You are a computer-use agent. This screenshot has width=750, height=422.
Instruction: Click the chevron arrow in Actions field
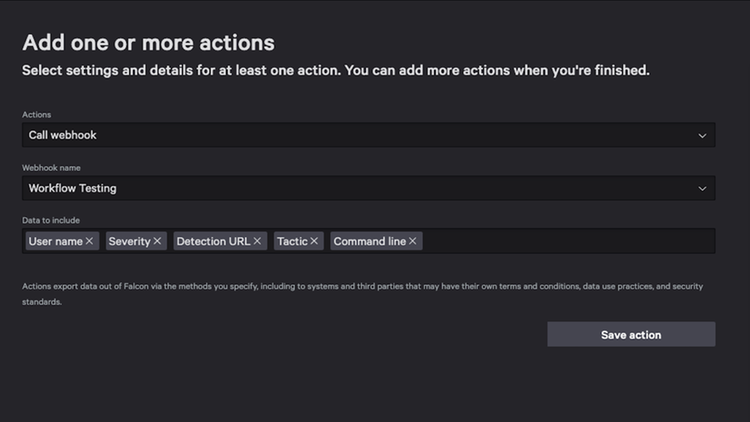click(702, 135)
